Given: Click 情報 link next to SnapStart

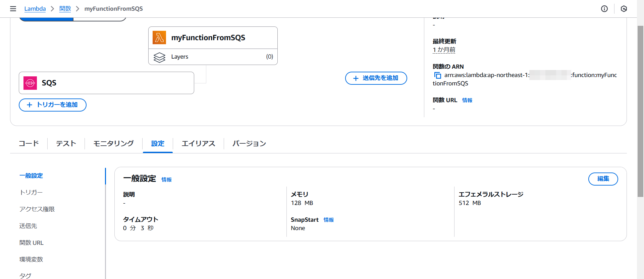Looking at the screenshot, I should click(x=328, y=220).
